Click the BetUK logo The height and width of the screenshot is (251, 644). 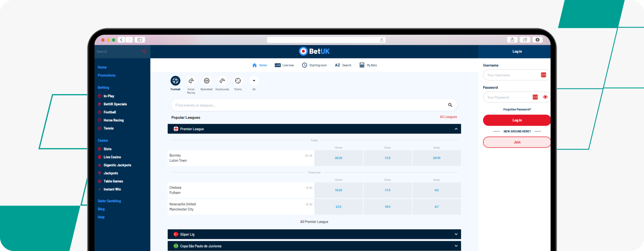[314, 51]
